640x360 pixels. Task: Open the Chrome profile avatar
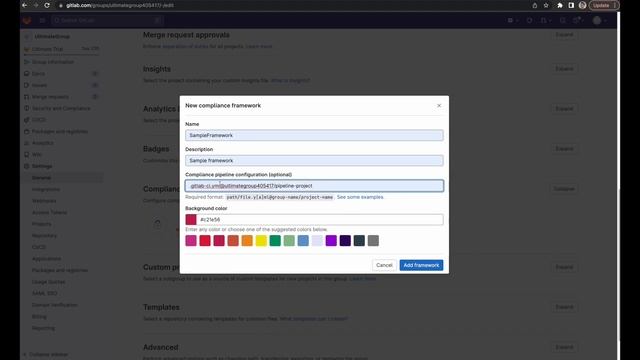pos(582,5)
